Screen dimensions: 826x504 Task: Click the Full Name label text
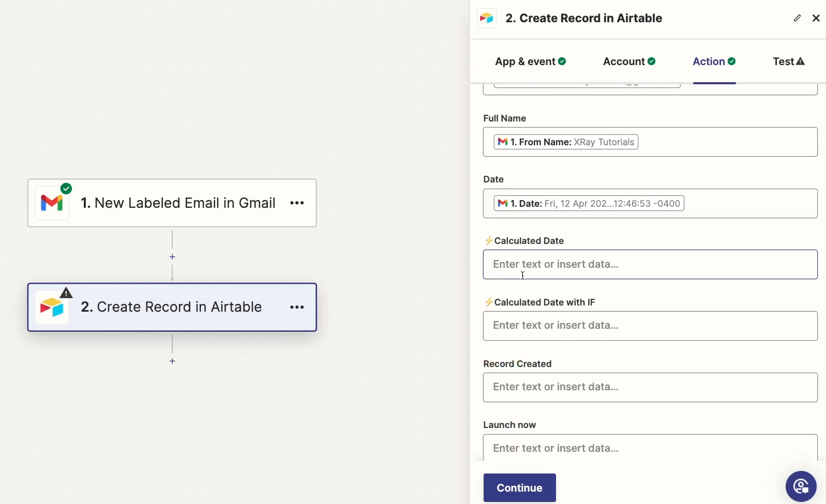click(504, 118)
